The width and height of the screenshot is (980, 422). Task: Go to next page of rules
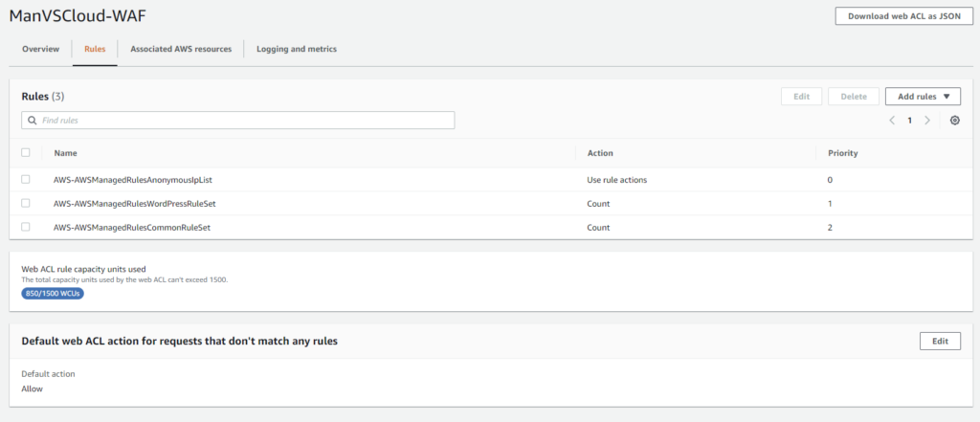927,121
